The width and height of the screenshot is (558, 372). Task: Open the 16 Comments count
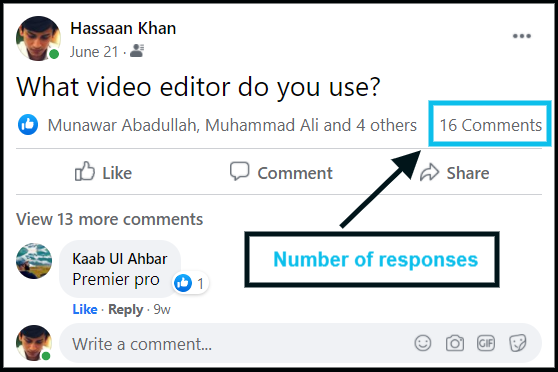click(x=491, y=125)
